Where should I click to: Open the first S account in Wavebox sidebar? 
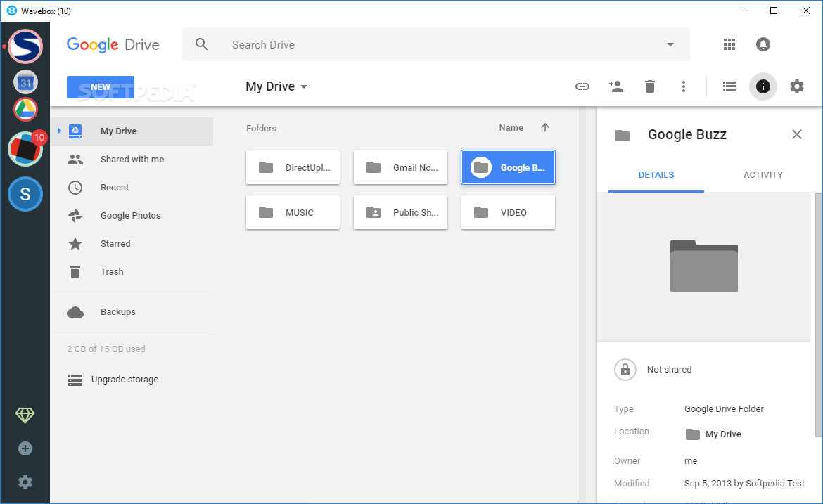(25, 46)
